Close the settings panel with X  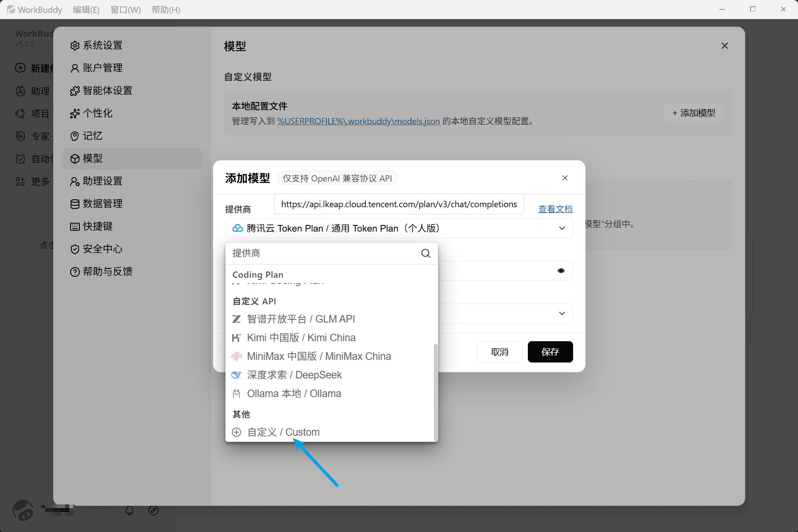[725, 46]
